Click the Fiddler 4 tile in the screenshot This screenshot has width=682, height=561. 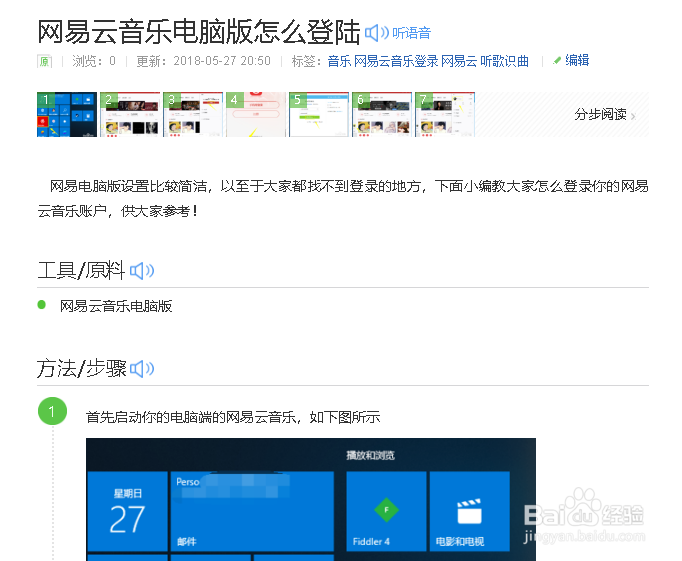[x=386, y=511]
